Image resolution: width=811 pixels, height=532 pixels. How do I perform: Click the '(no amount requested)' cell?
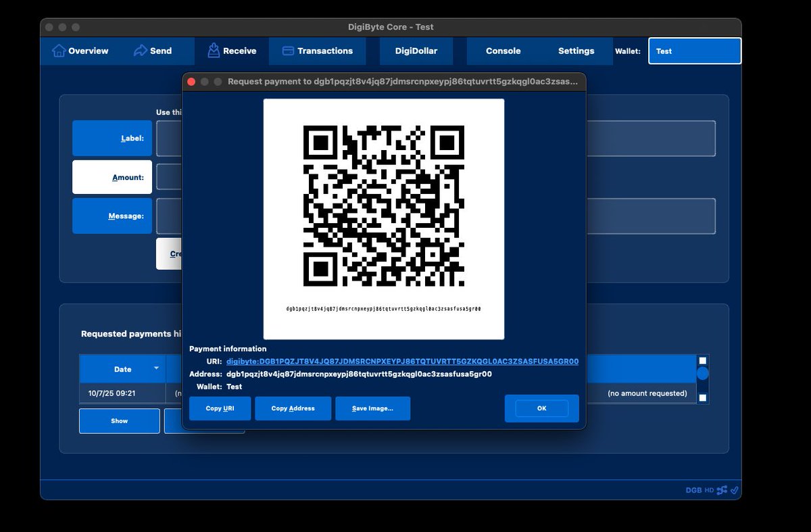click(647, 393)
